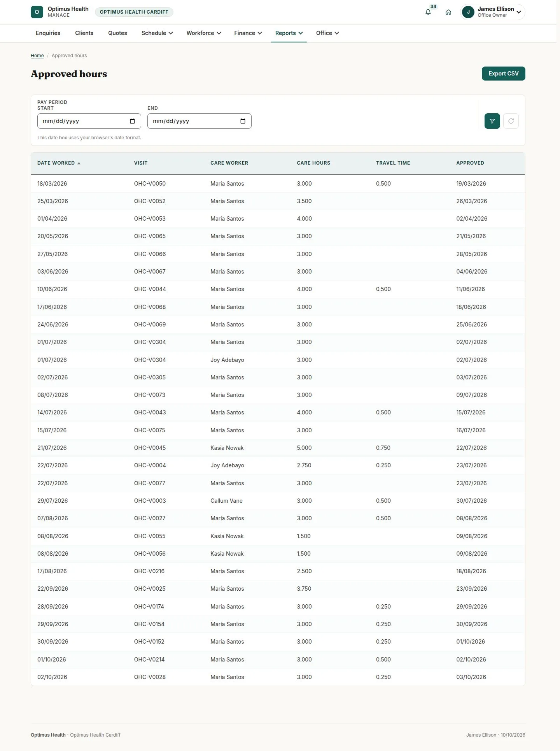Open the James Ellison account menu chevron
Screen dimensions: 560x751
(x=519, y=12)
